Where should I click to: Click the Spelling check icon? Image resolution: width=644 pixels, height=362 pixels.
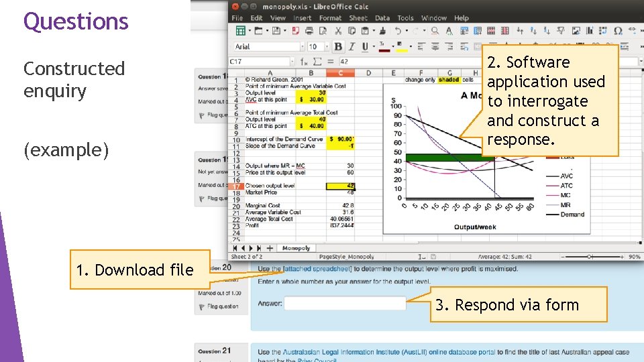449,31
